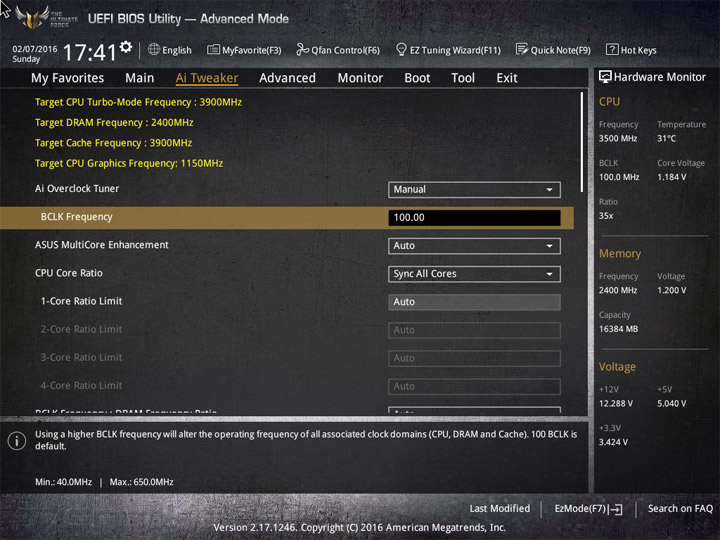Open the My Favorites tab
Image resolution: width=720 pixels, height=540 pixels.
tap(68, 78)
